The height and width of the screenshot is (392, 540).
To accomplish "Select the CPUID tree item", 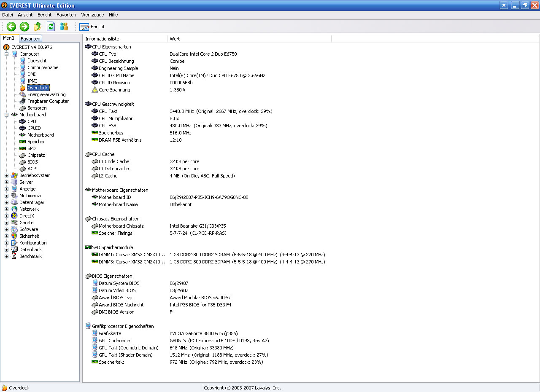I will point(34,128).
